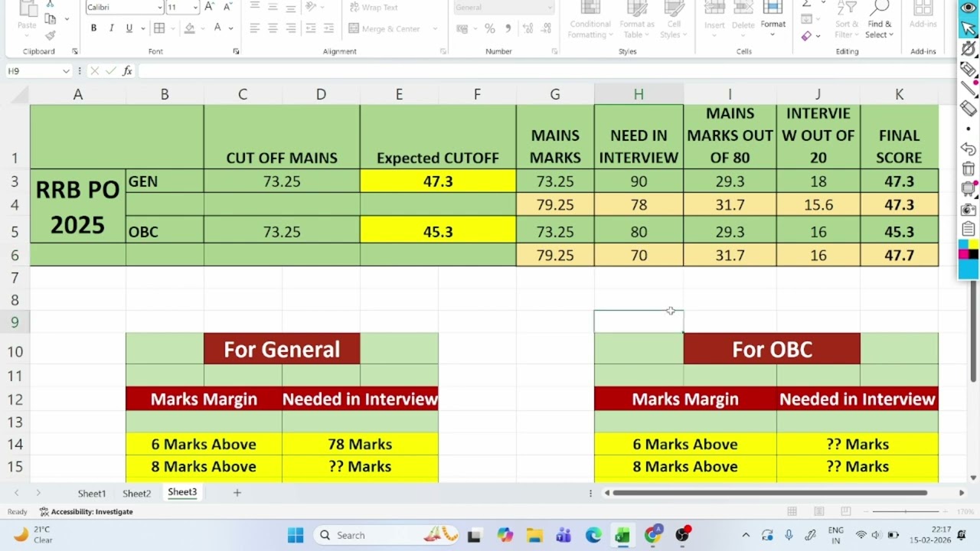Viewport: 980px width, 551px height.
Task: Open the font name Calibri dropdown
Action: pos(159,7)
